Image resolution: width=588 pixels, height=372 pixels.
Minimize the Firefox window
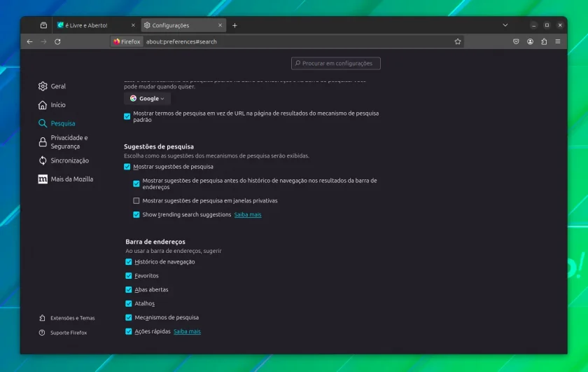pyautogui.click(x=533, y=25)
